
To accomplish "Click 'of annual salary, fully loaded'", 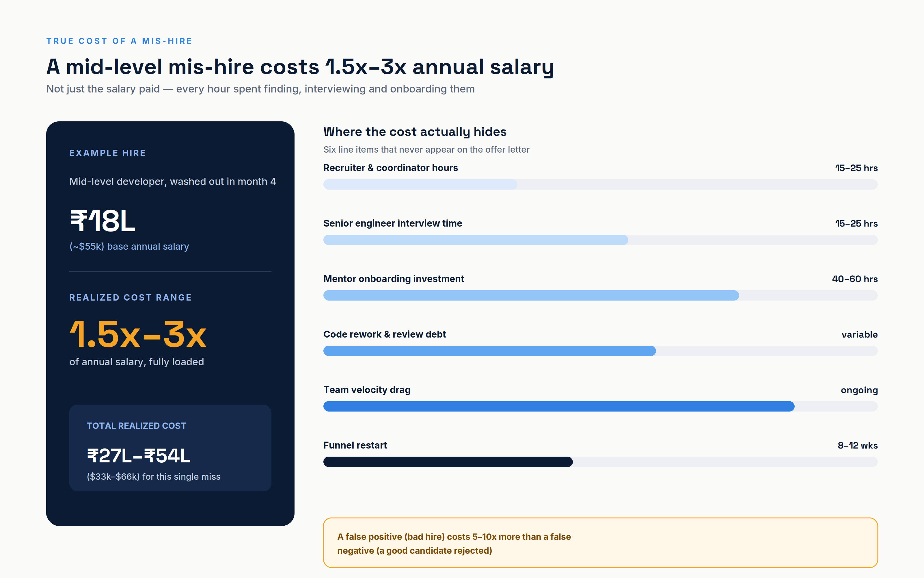I will click(136, 362).
